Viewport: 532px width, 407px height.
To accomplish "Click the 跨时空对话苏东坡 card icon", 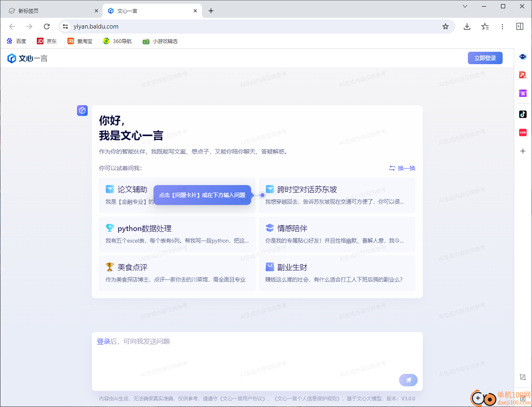I will pos(270,189).
